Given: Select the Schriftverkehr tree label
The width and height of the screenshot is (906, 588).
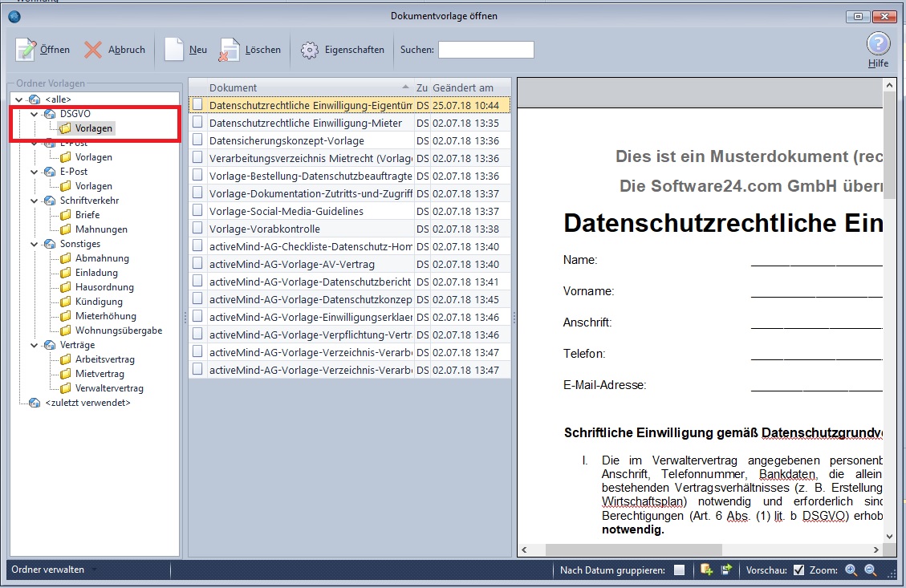Looking at the screenshot, I should tap(90, 201).
